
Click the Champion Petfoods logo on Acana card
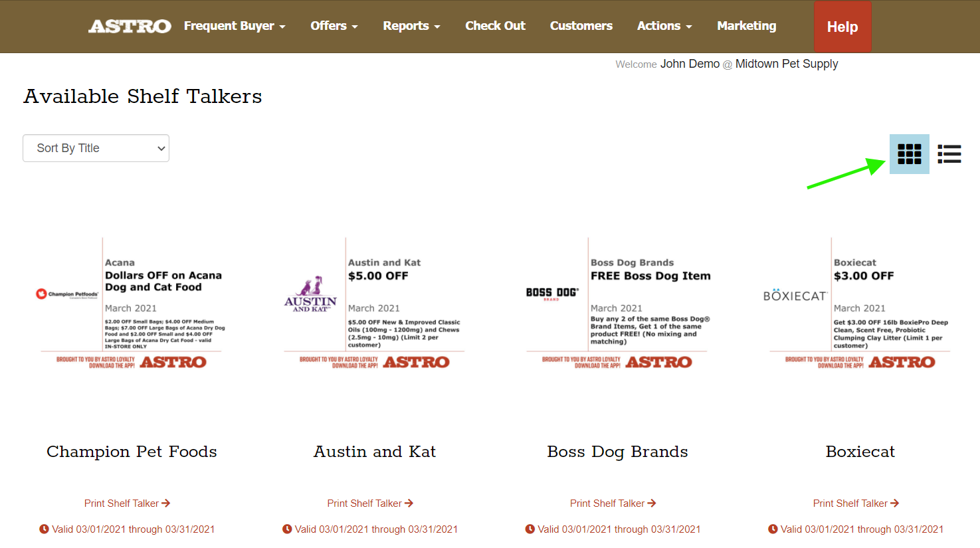pyautogui.click(x=67, y=294)
